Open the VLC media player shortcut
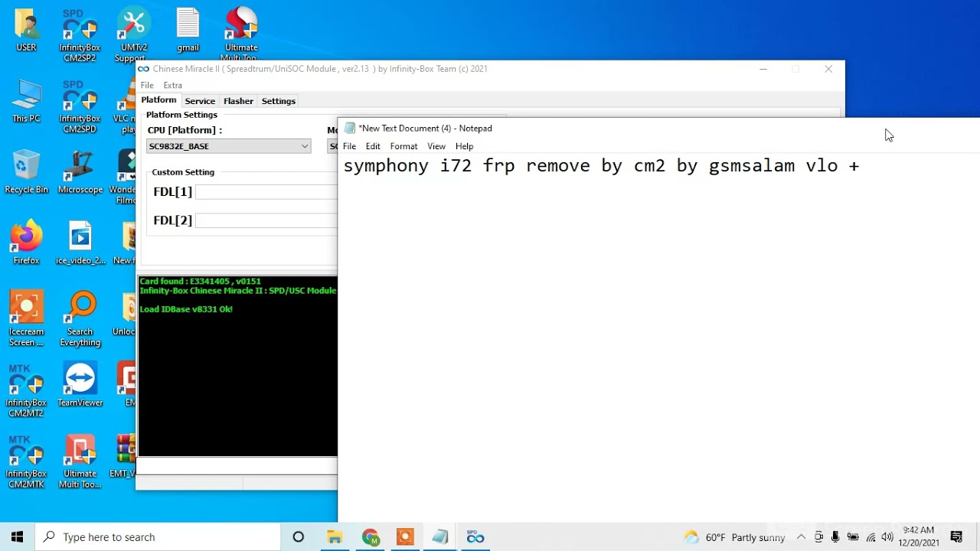 point(126,106)
